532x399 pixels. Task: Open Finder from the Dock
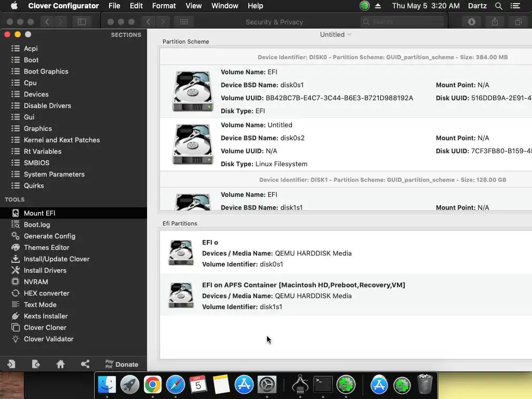tap(107, 384)
